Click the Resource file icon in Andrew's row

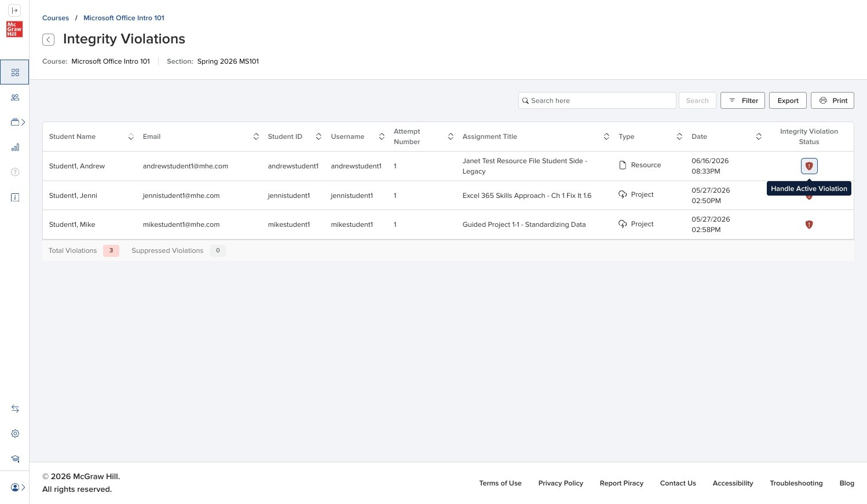(x=623, y=165)
